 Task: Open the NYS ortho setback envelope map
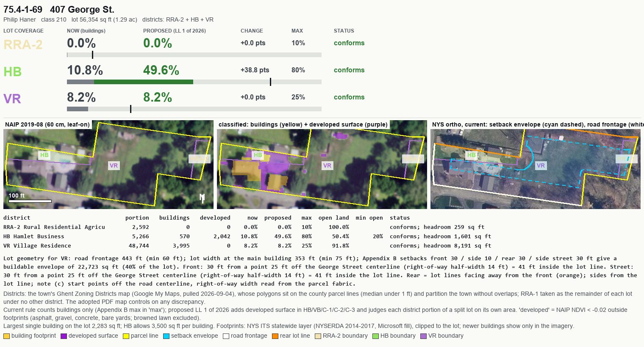pos(536,165)
